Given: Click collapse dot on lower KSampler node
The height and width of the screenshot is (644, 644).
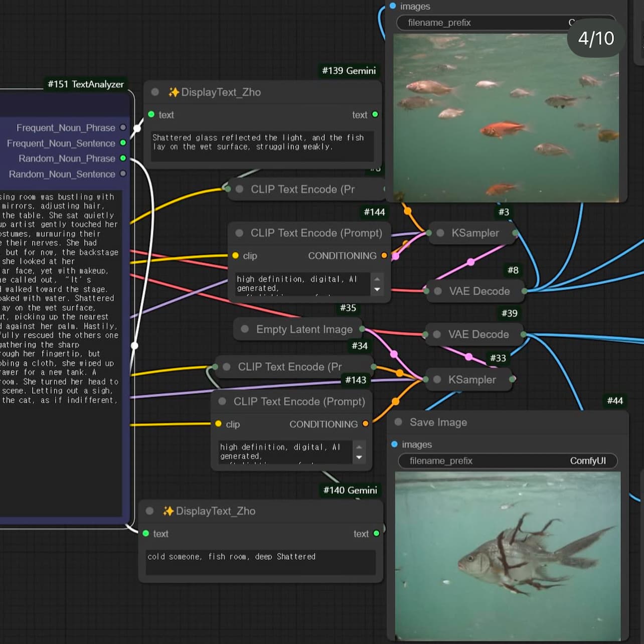Looking at the screenshot, I should (437, 380).
